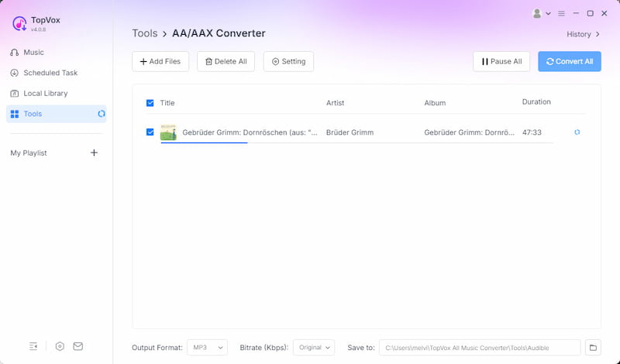Click the converting spinner icon in row

tap(577, 132)
